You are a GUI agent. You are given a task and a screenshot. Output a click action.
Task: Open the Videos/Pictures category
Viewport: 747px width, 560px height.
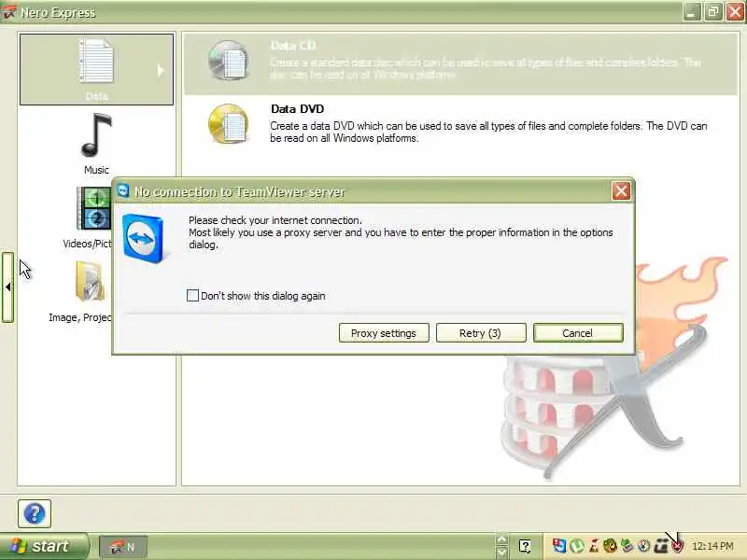click(93, 208)
